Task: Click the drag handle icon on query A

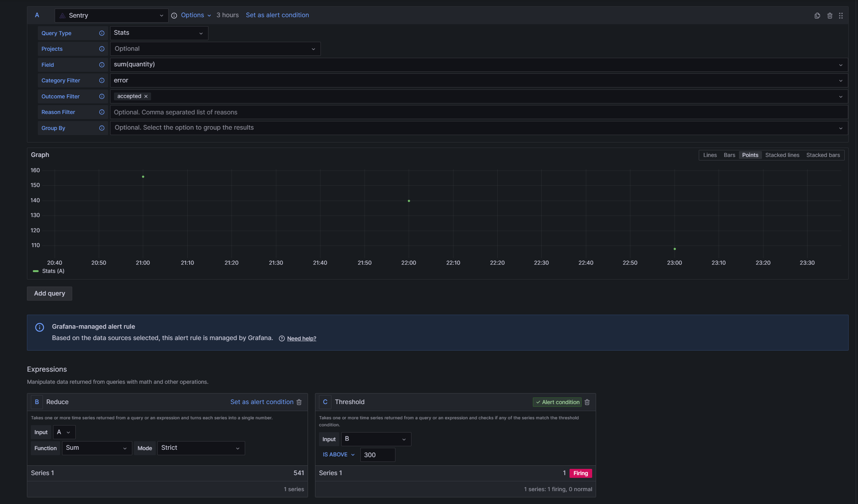Action: [x=841, y=16]
